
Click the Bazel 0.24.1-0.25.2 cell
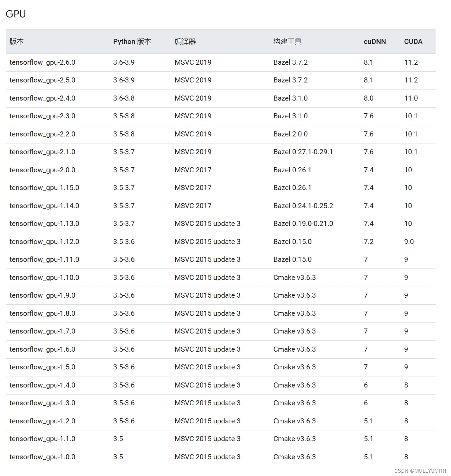[x=303, y=206]
